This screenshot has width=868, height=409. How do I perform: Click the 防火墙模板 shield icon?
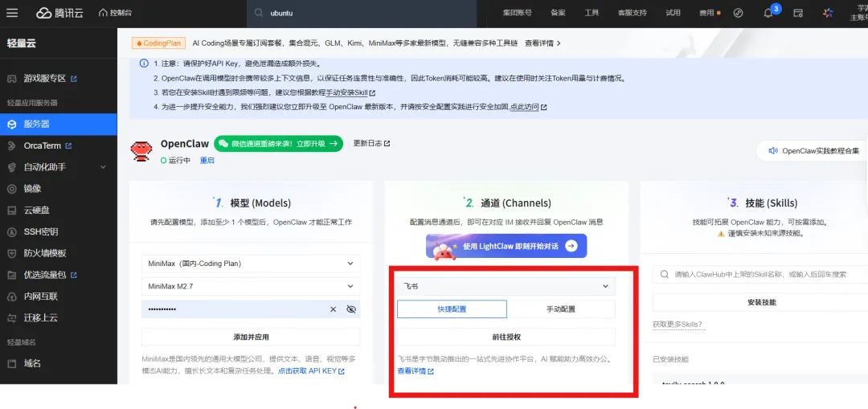11,253
